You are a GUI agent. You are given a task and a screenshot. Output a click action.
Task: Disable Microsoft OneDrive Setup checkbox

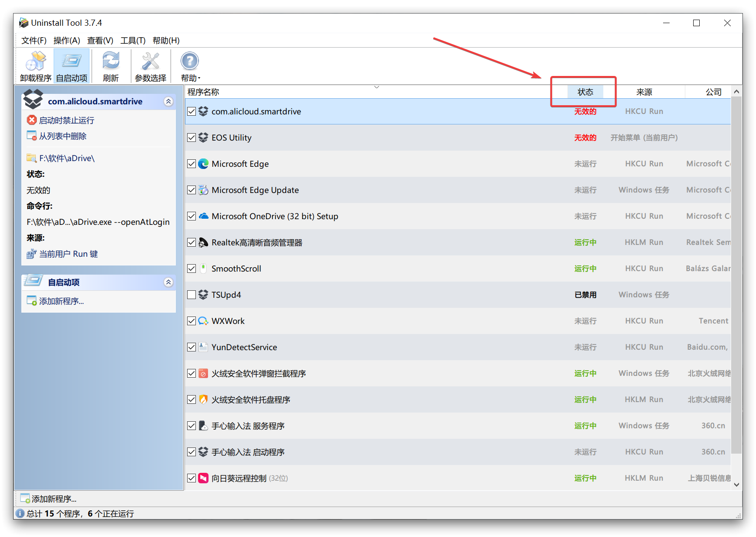point(192,216)
